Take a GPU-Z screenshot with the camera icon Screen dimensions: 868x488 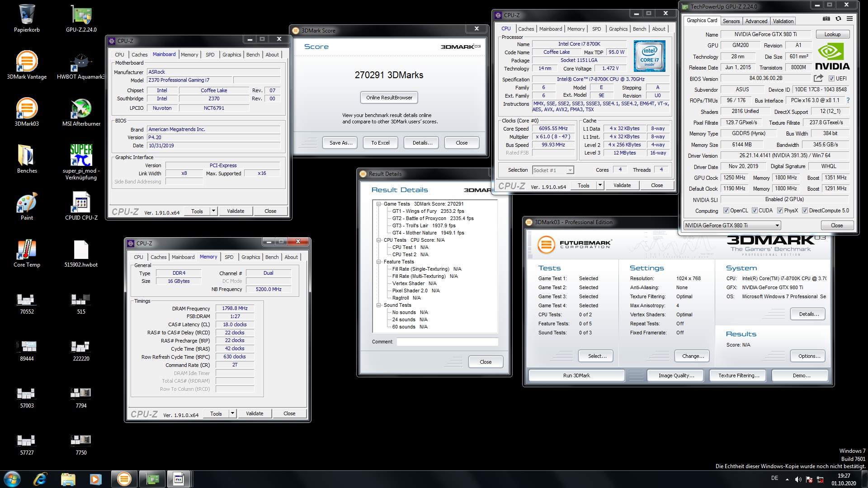tap(826, 19)
